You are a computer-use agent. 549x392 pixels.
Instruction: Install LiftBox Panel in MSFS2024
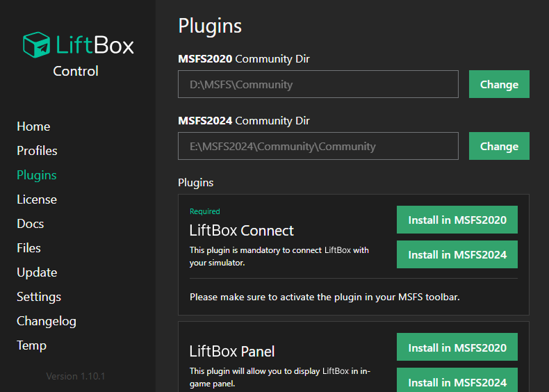(x=457, y=380)
